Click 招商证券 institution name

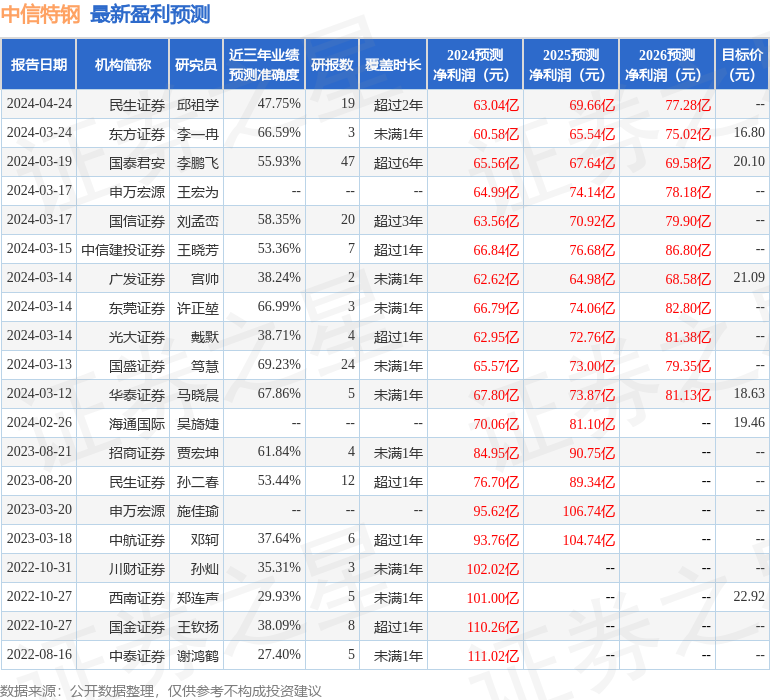(137, 452)
